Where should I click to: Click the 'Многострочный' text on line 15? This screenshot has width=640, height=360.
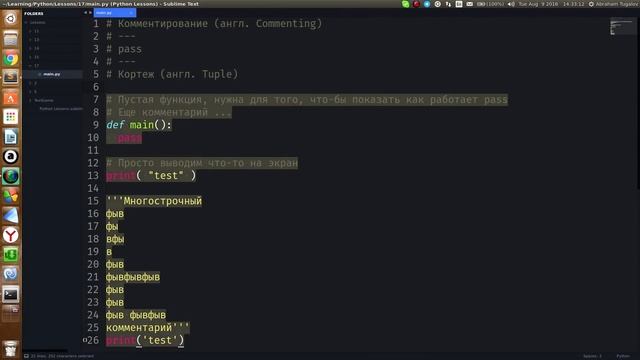coord(162,201)
